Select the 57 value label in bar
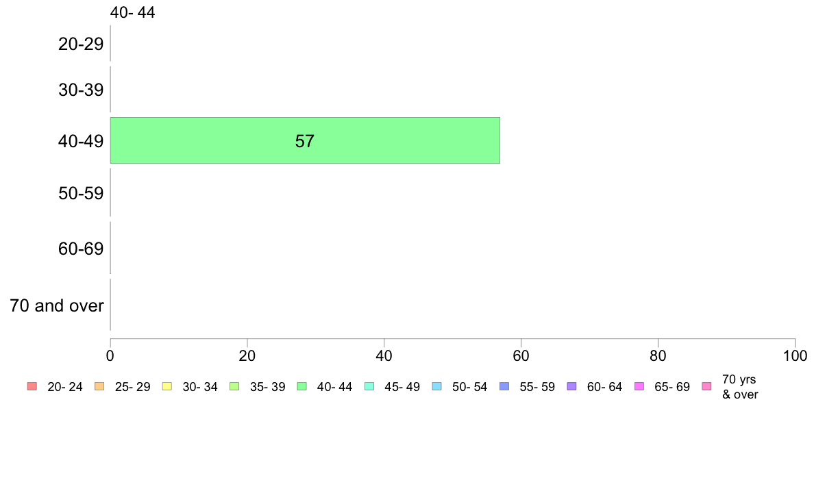 (305, 141)
